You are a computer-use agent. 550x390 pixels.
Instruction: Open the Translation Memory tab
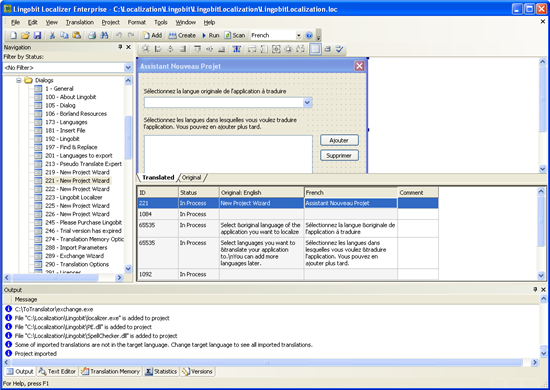[x=111, y=371]
